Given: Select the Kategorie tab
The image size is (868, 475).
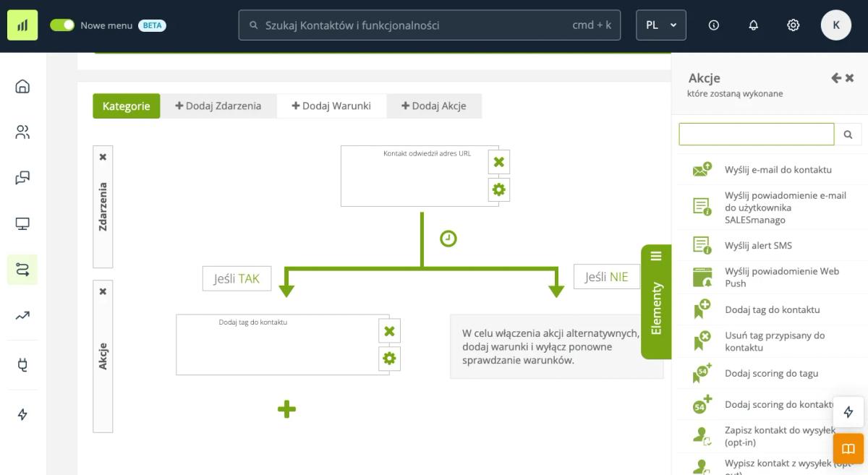Looking at the screenshot, I should [x=127, y=106].
